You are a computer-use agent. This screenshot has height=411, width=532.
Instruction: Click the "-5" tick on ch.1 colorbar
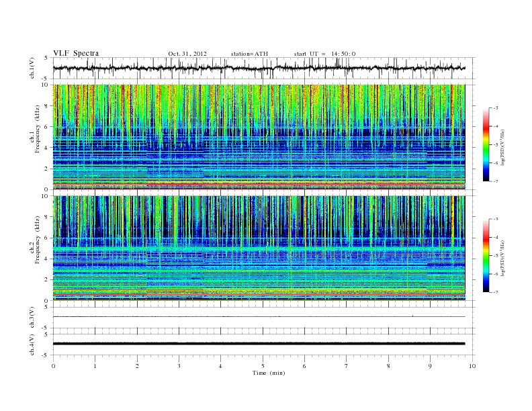tap(496, 145)
